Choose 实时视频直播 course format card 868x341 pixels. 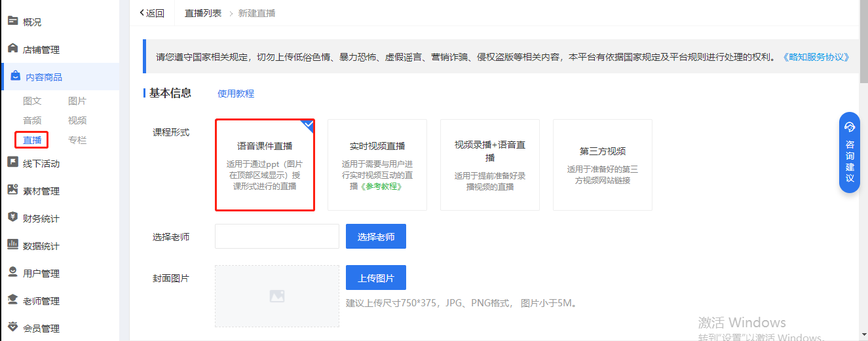[377, 165]
